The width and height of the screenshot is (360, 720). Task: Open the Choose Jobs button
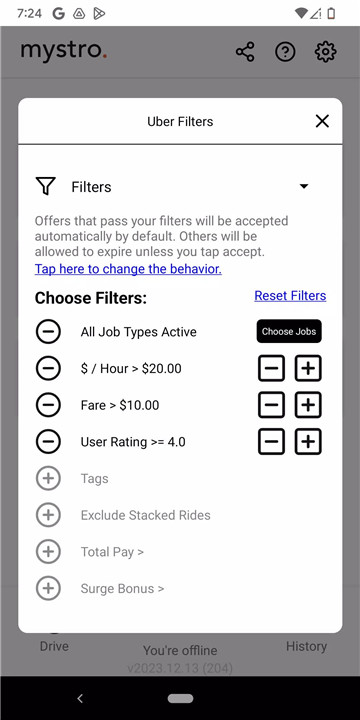click(289, 332)
